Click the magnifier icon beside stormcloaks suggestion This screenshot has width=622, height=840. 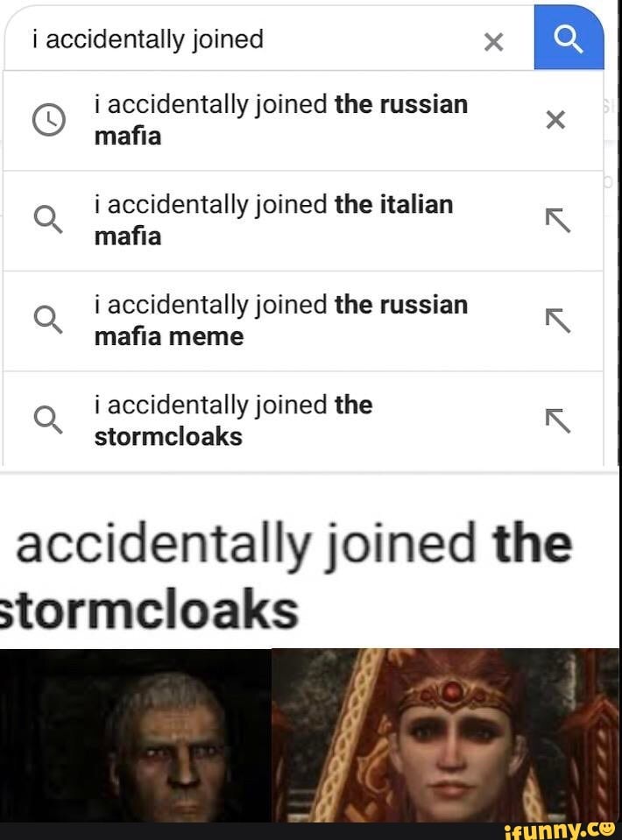pyautogui.click(x=48, y=420)
